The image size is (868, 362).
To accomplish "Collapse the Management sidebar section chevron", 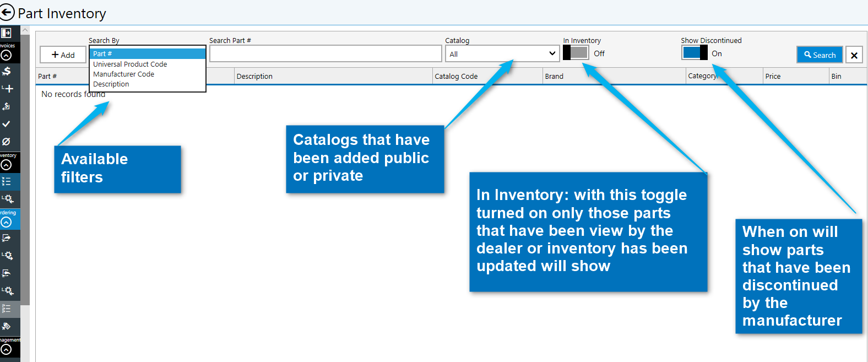I will click(x=6, y=349).
